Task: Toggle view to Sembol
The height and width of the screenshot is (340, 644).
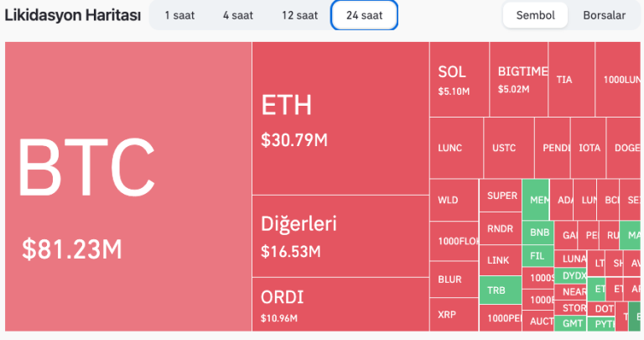Action: pos(535,15)
